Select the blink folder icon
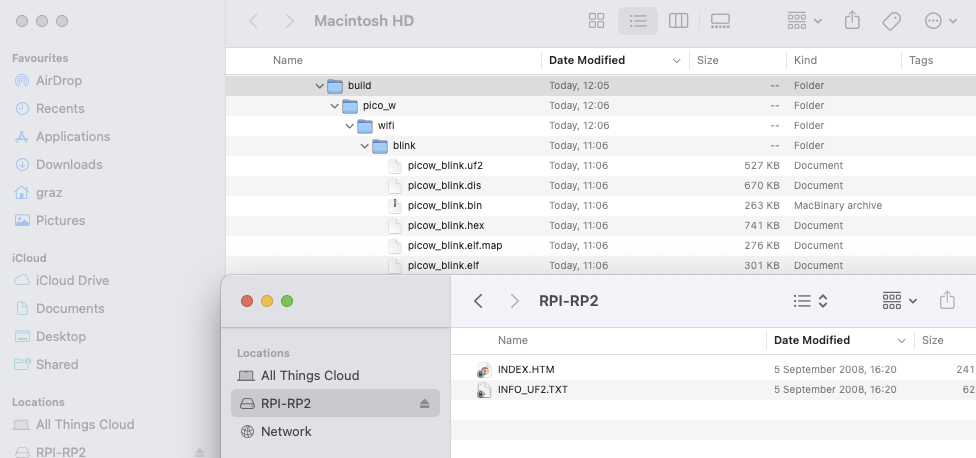 pyautogui.click(x=380, y=145)
